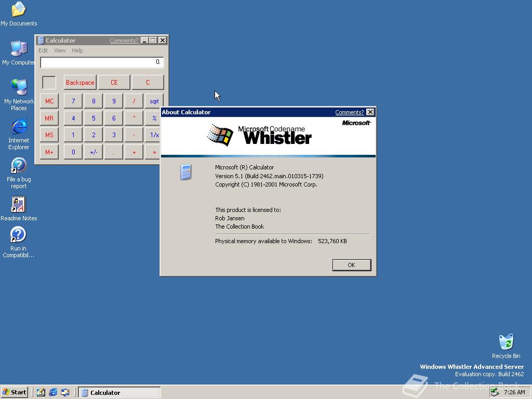Open My Documents desktop icon
This screenshot has width=532, height=399.
click(x=19, y=14)
